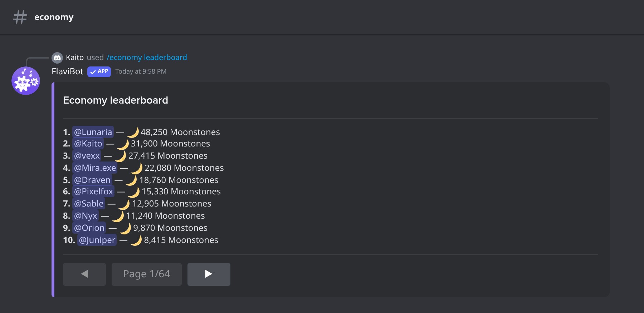
Task: Click the moon emoji beside 22,080 Moonstones
Action: click(x=137, y=168)
